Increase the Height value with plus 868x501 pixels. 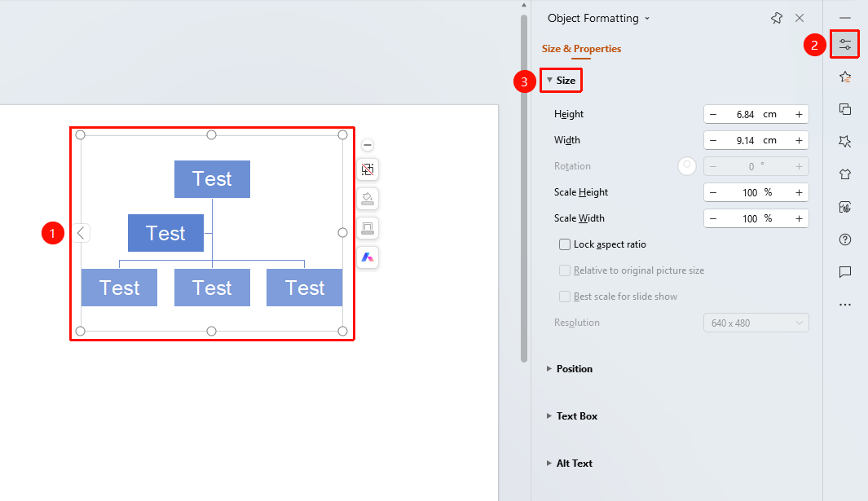point(799,114)
